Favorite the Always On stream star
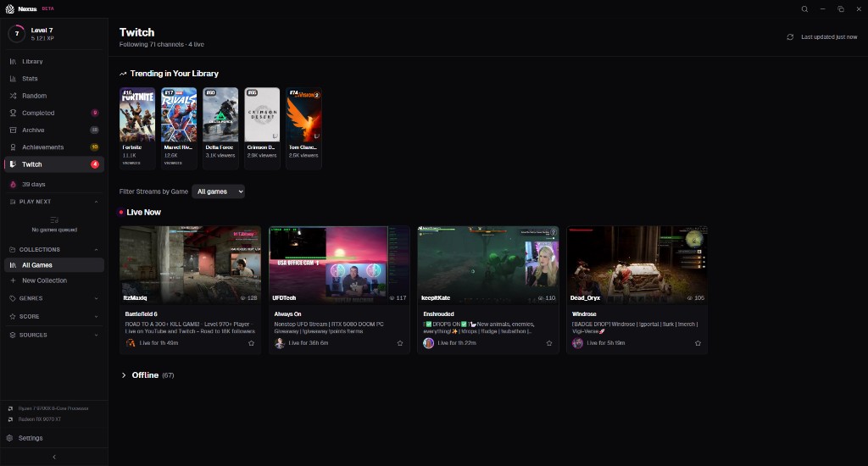868x466 pixels. pyautogui.click(x=400, y=343)
